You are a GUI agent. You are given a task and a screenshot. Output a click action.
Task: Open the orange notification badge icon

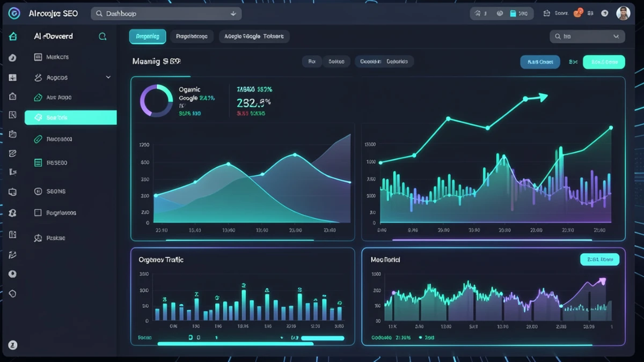point(578,13)
